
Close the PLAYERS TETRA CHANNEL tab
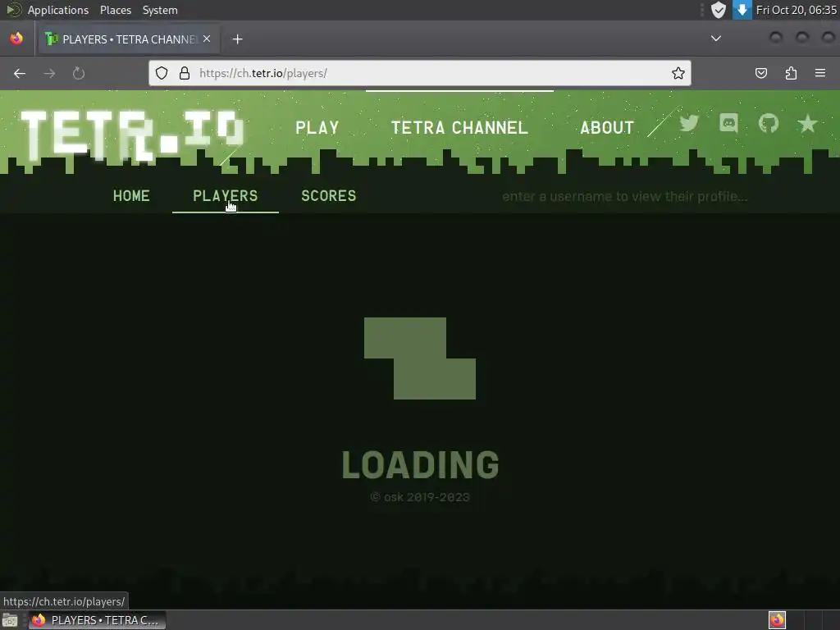pos(207,39)
